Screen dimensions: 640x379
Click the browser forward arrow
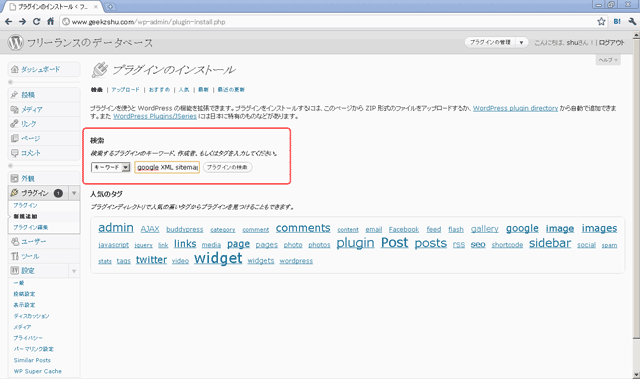click(x=22, y=22)
